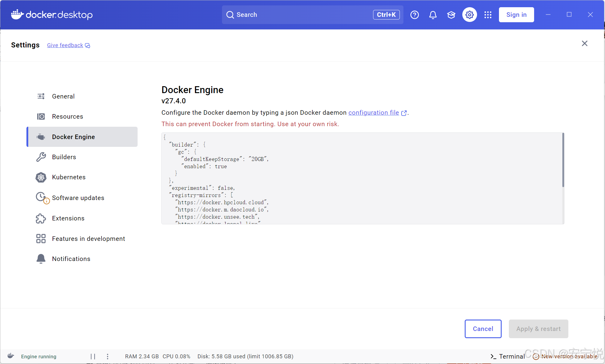Viewport: 605px width, 364px height.
Task: Click the Engine running status text
Action: 39,356
